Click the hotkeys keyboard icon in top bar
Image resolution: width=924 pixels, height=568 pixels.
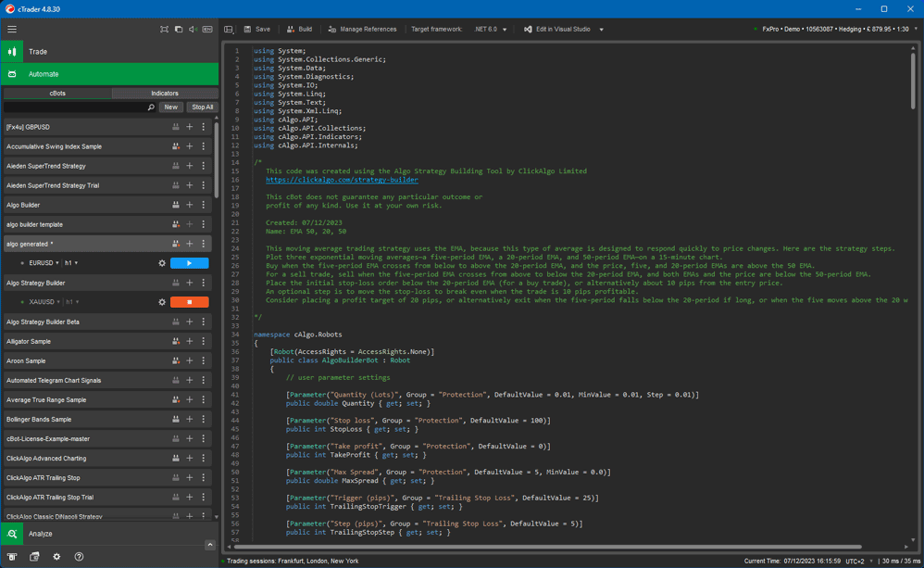(207, 29)
